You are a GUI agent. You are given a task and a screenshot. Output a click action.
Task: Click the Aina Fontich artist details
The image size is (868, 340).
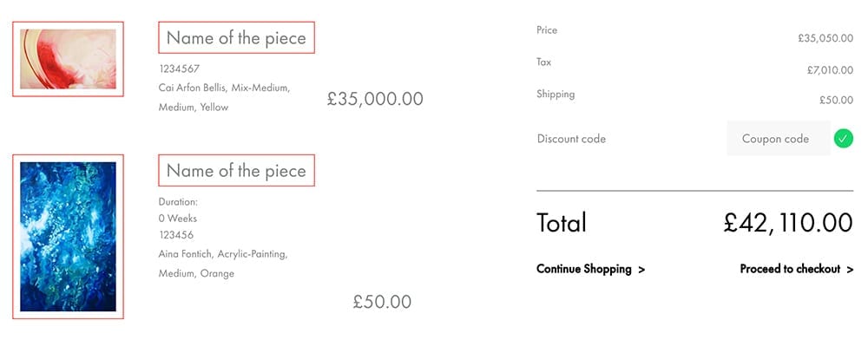point(223,264)
